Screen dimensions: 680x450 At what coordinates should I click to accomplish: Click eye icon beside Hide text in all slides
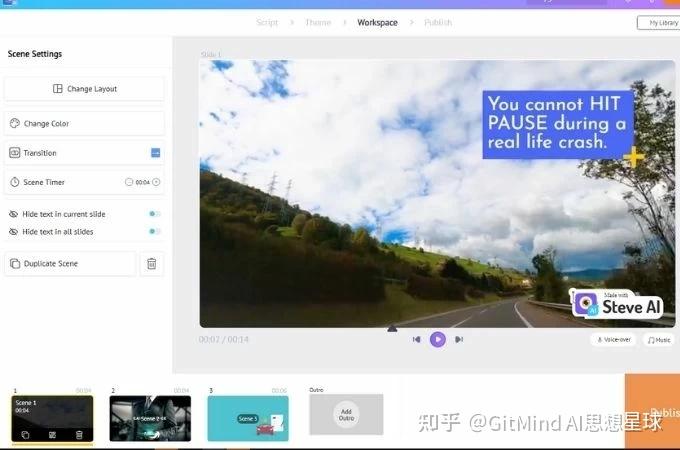pyautogui.click(x=13, y=232)
